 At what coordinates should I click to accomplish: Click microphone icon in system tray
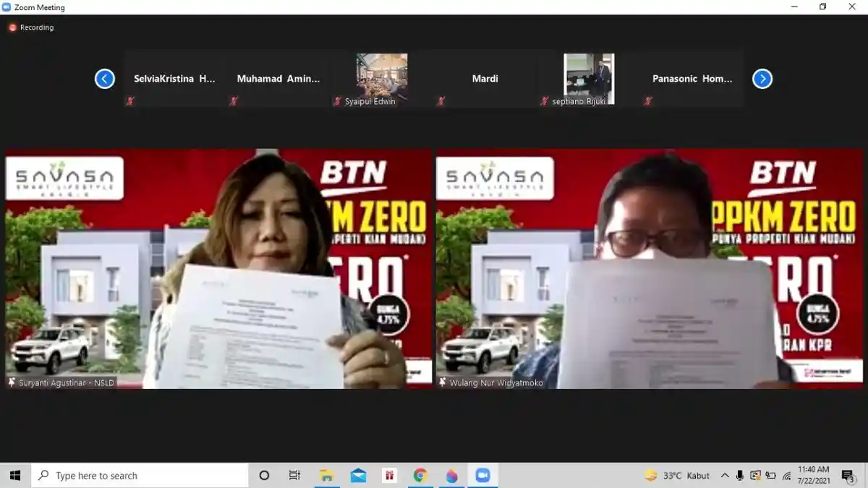click(740, 475)
